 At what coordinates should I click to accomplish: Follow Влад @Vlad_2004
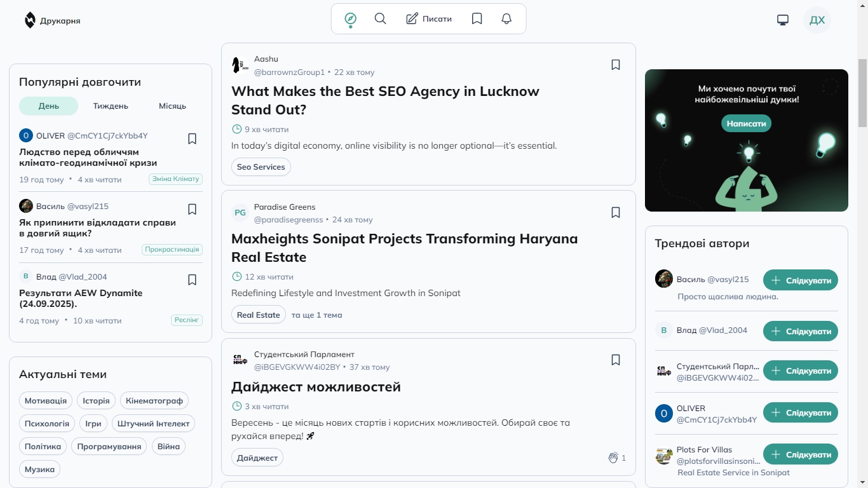click(x=801, y=331)
